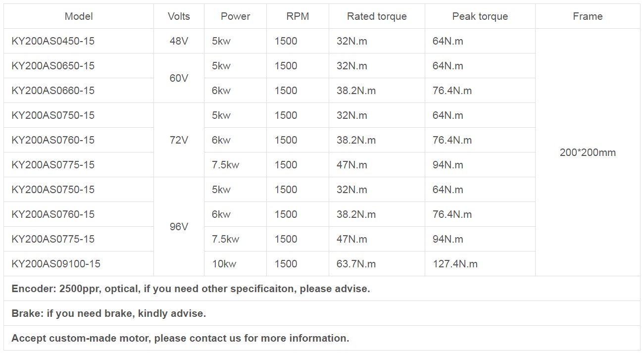Select the Brake advisory note row
The width and height of the screenshot is (644, 354).
click(x=108, y=313)
